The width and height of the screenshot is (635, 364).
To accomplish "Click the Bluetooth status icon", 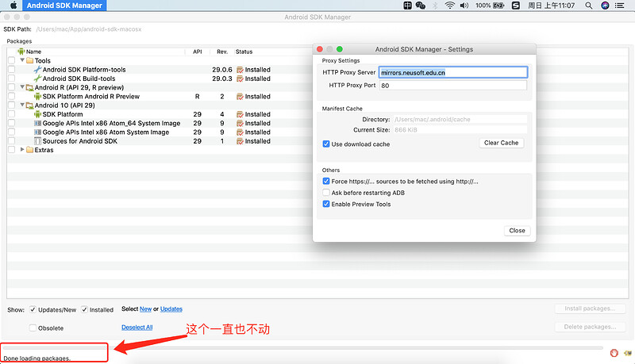I will 435,6.
